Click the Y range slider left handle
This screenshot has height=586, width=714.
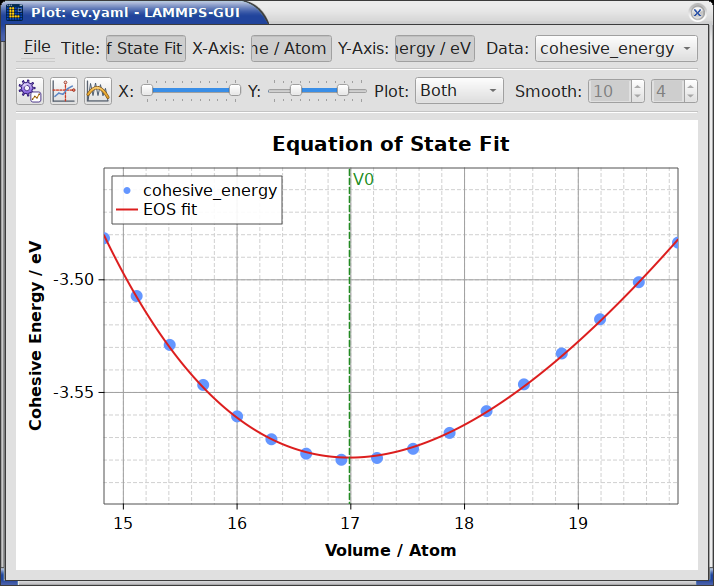click(x=296, y=90)
